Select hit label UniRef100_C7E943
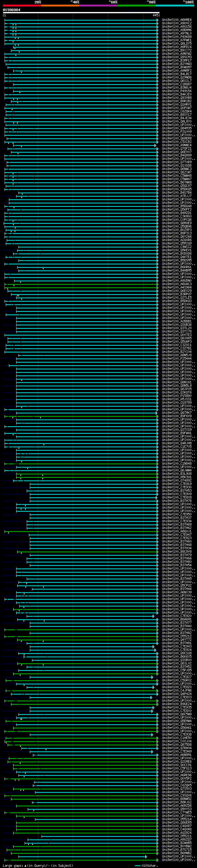Screen dimensions: 197x868 (x=177, y=647)
